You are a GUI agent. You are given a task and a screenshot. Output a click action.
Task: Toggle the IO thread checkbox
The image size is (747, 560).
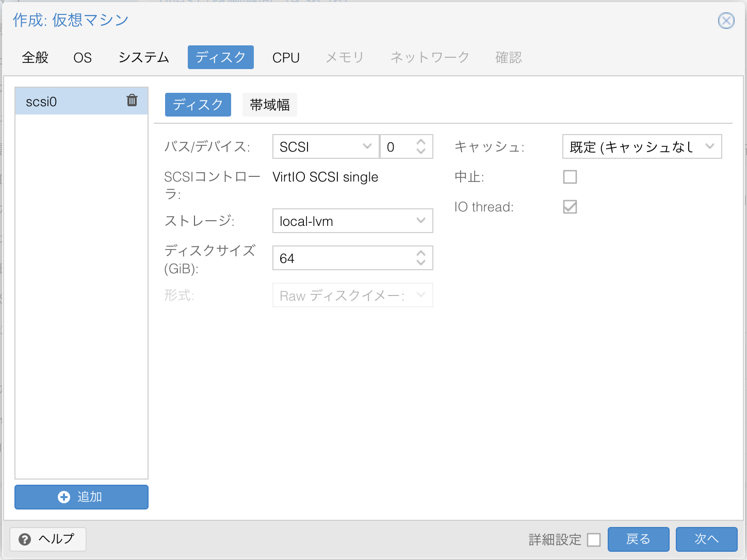tap(570, 207)
